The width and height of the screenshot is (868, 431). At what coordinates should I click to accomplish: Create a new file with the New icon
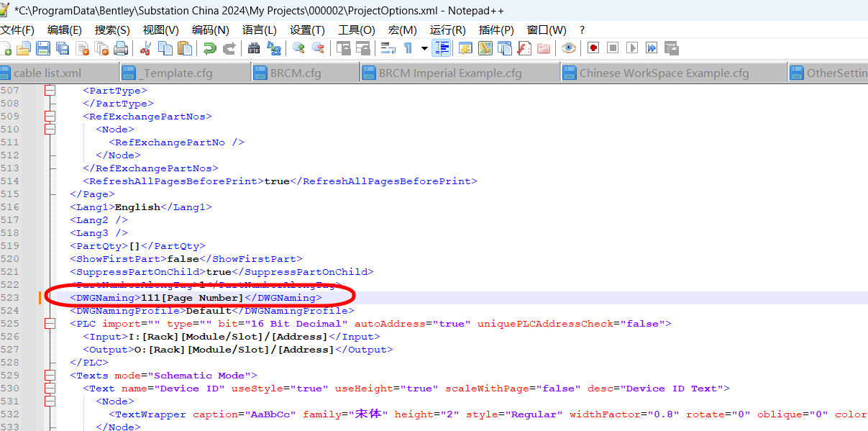pyautogui.click(x=5, y=48)
